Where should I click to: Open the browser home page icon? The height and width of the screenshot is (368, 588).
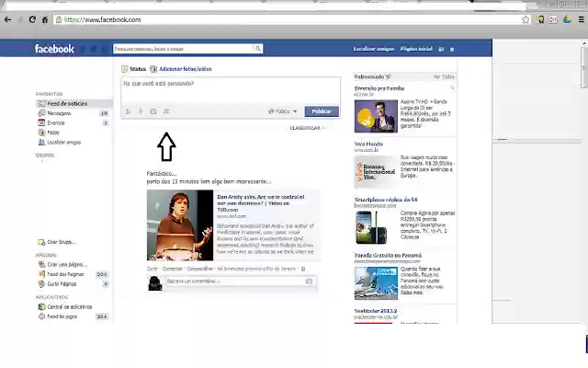45,19
